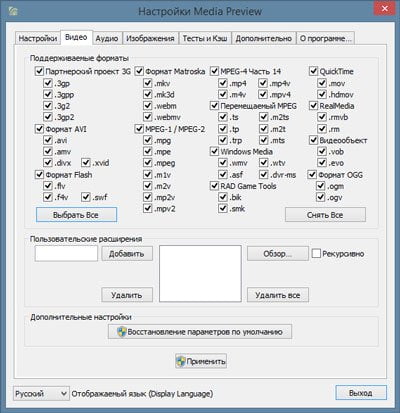Toggle the .mp4v checkbox
Screen dimensions: 400x413
pyautogui.click(x=263, y=83)
